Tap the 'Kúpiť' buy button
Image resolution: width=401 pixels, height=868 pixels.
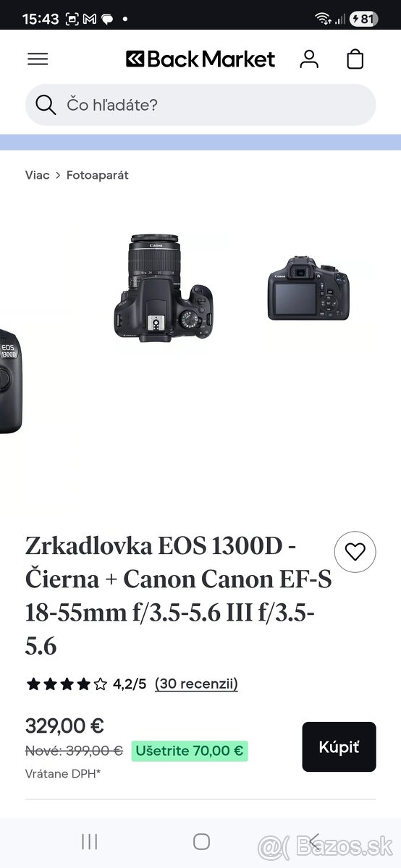tap(339, 746)
